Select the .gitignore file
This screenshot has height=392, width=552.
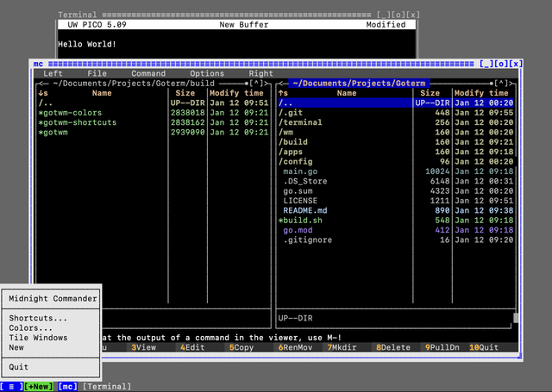[396, 240]
